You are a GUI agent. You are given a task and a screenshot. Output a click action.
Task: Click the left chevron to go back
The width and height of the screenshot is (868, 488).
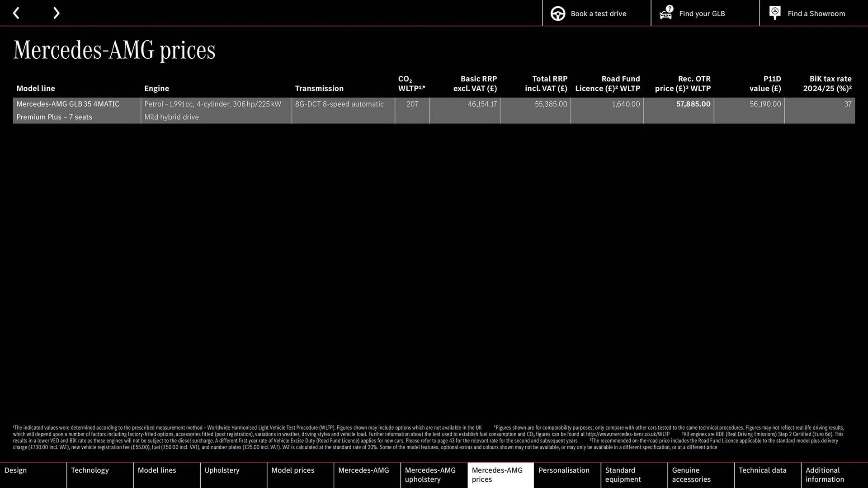(x=16, y=13)
